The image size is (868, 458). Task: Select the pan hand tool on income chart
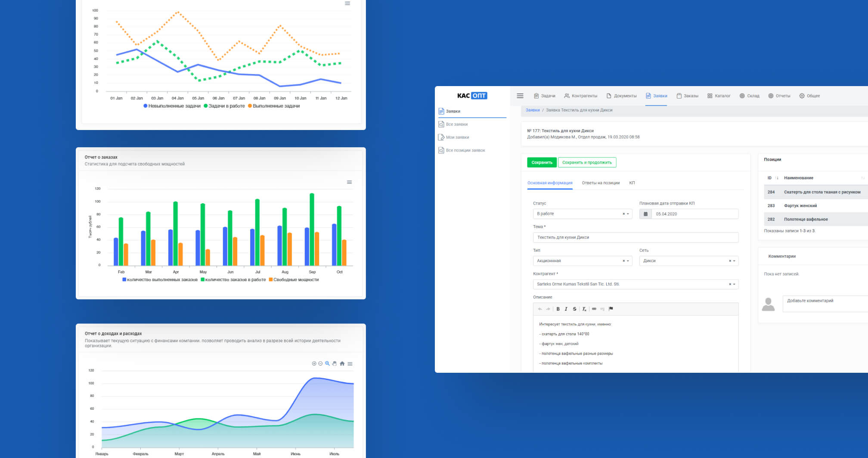coord(335,364)
